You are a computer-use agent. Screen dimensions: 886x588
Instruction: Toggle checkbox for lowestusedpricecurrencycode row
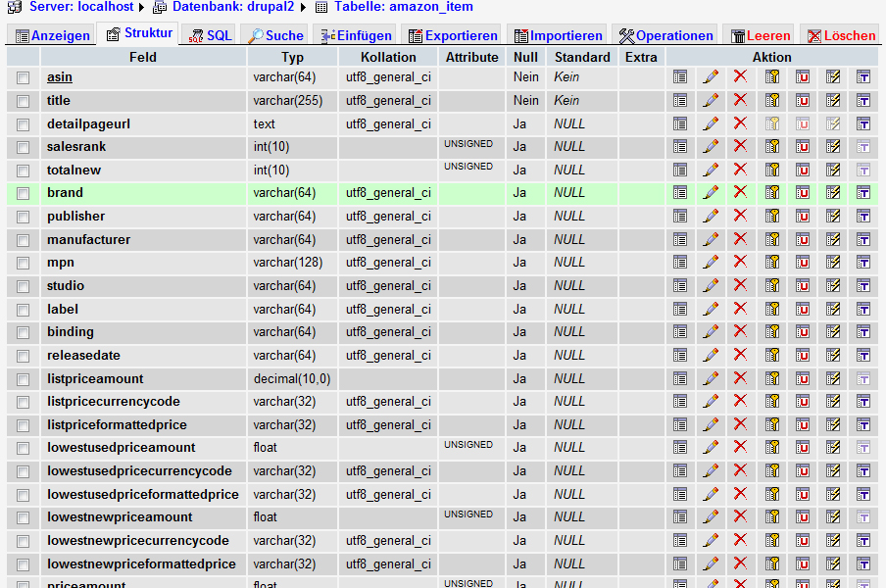[x=23, y=471]
